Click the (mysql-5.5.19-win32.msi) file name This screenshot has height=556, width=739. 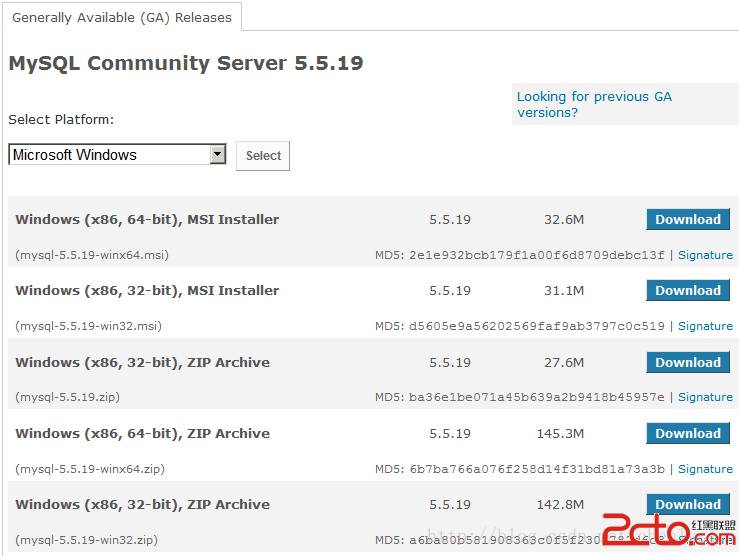click(88, 326)
